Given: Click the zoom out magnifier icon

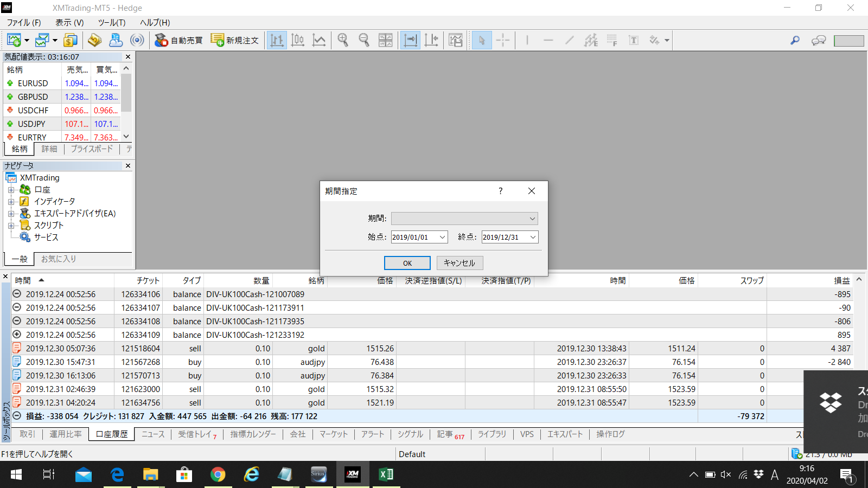Looking at the screenshot, I should [364, 40].
